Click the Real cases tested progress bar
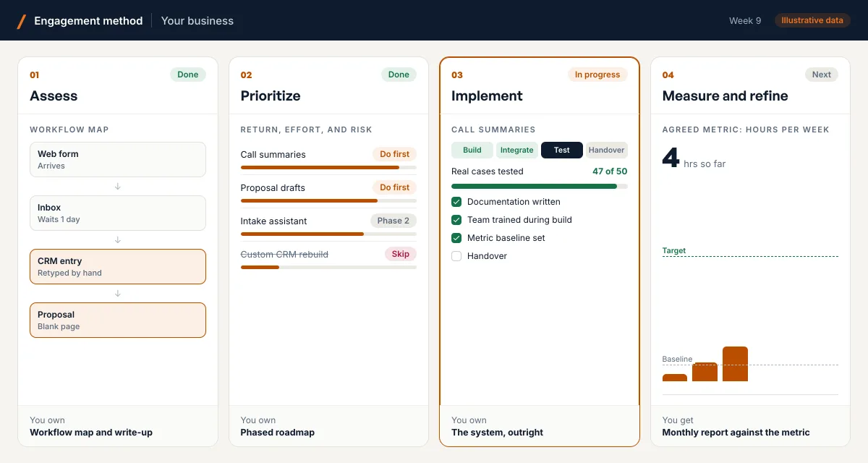Image resolution: width=868 pixels, height=463 pixels. (x=540, y=187)
